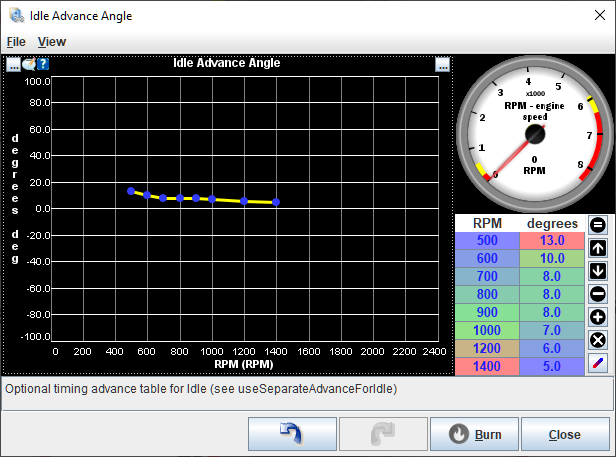Open the top-right graph ellipsis menu
This screenshot has width=616, height=457.
click(442, 65)
